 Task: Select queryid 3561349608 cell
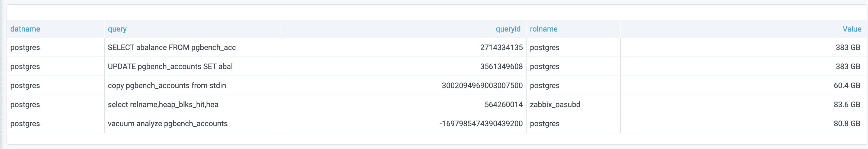[501, 67]
